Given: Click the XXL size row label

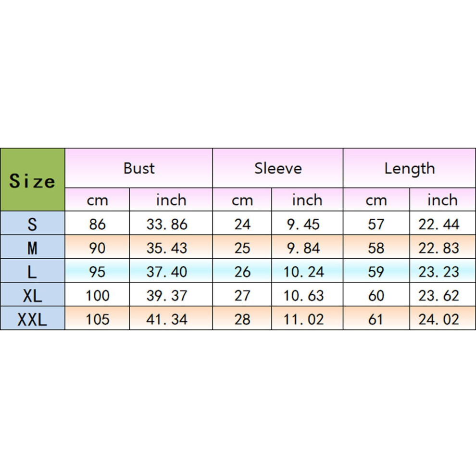Looking at the screenshot, I should pyautogui.click(x=33, y=318).
